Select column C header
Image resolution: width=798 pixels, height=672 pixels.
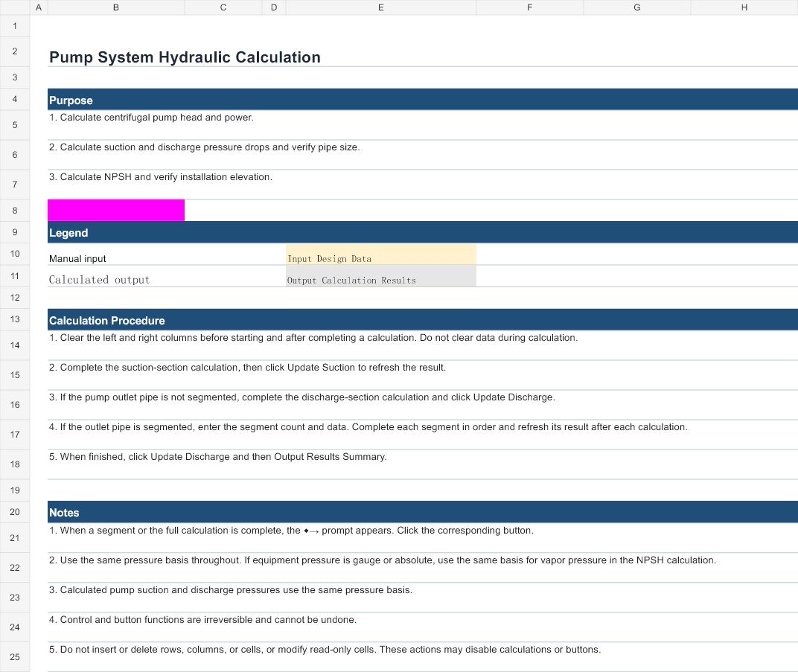[223, 7]
